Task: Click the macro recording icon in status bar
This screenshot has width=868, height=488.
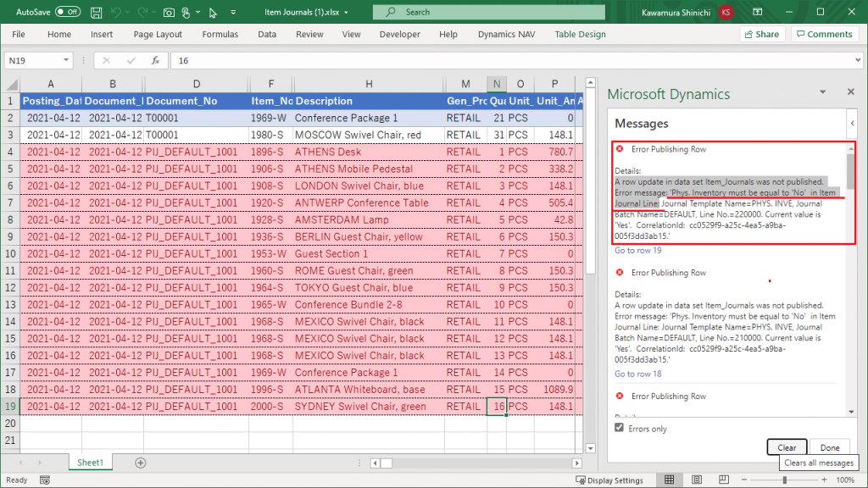Action: click(x=45, y=480)
